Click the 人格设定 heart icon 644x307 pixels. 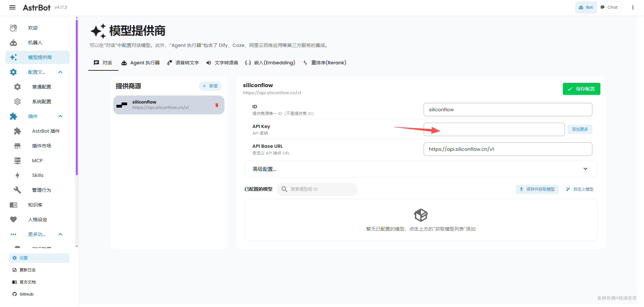click(13, 220)
